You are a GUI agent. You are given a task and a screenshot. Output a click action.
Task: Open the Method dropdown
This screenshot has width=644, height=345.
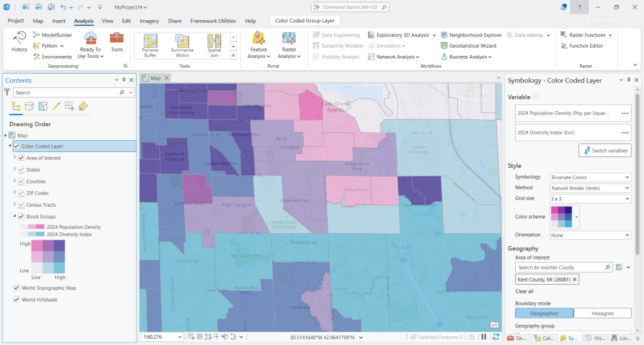tap(590, 188)
